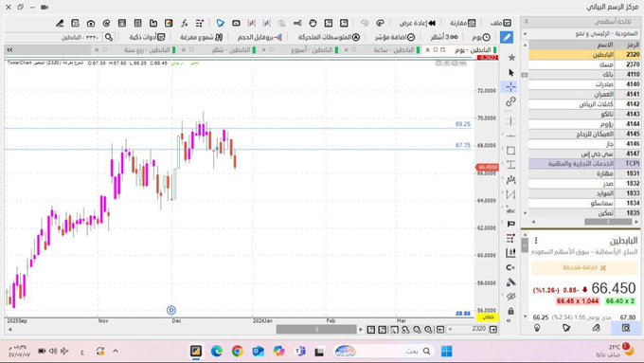
Task: Expand more tabs with double arrow
Action: [9, 49]
